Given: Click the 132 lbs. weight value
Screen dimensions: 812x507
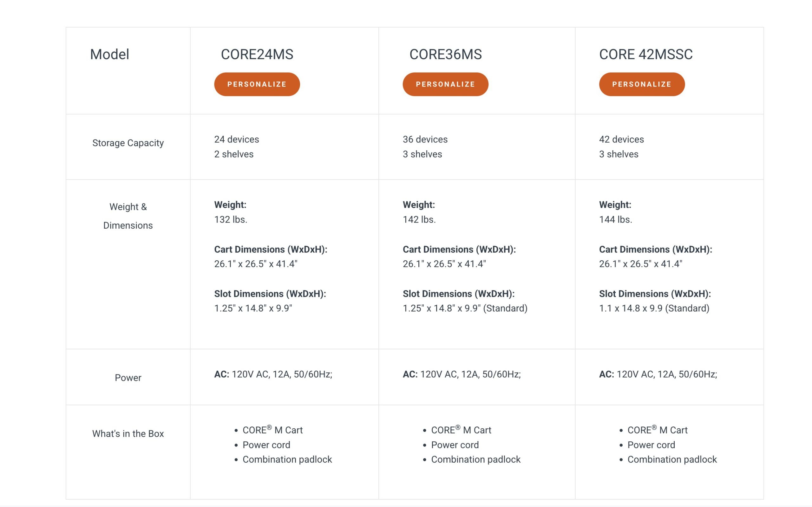Looking at the screenshot, I should [231, 219].
